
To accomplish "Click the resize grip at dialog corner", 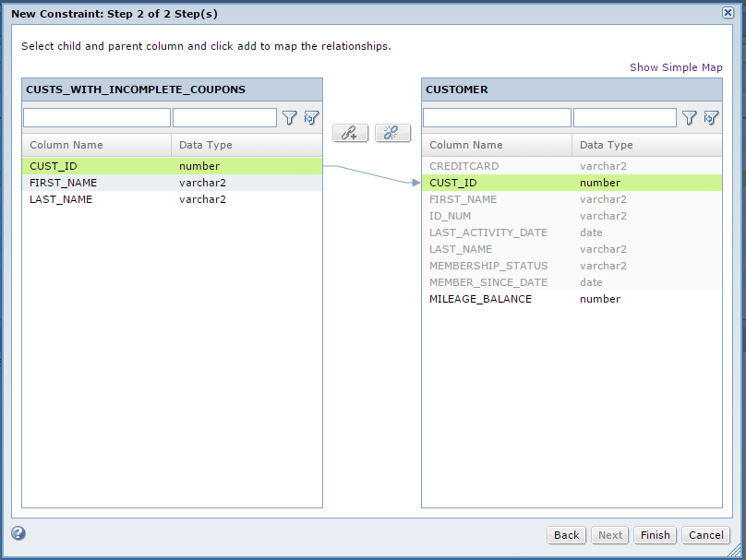I will 736,551.
